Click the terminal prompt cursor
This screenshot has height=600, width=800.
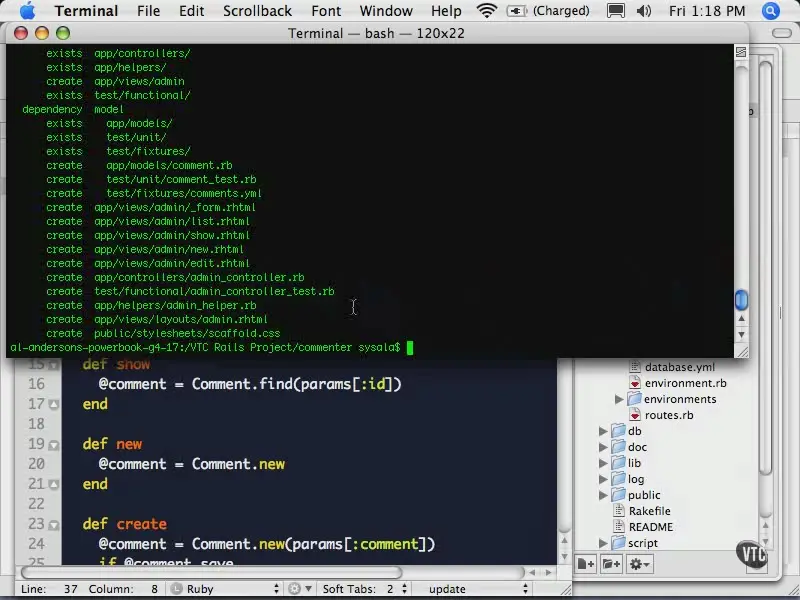coord(409,347)
